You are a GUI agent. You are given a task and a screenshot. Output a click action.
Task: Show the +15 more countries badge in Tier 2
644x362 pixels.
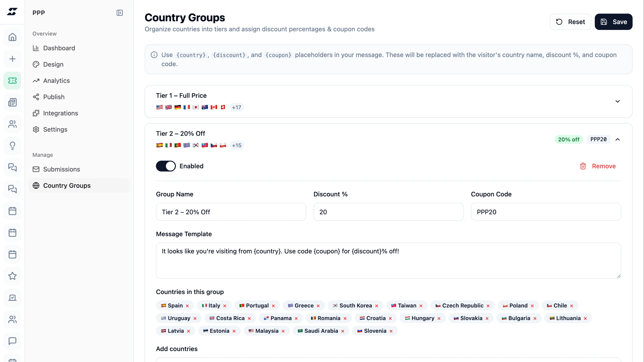click(x=237, y=145)
